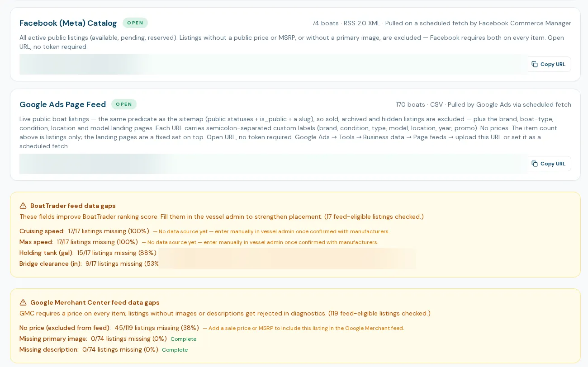This screenshot has height=367, width=588.
Task: Click the "Missing primary image:" row label
Action: [x=53, y=339]
